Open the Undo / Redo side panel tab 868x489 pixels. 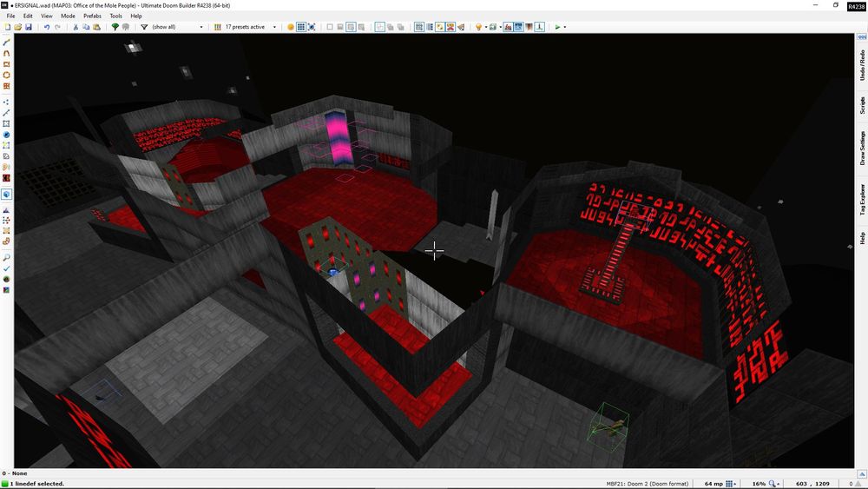pyautogui.click(x=862, y=65)
